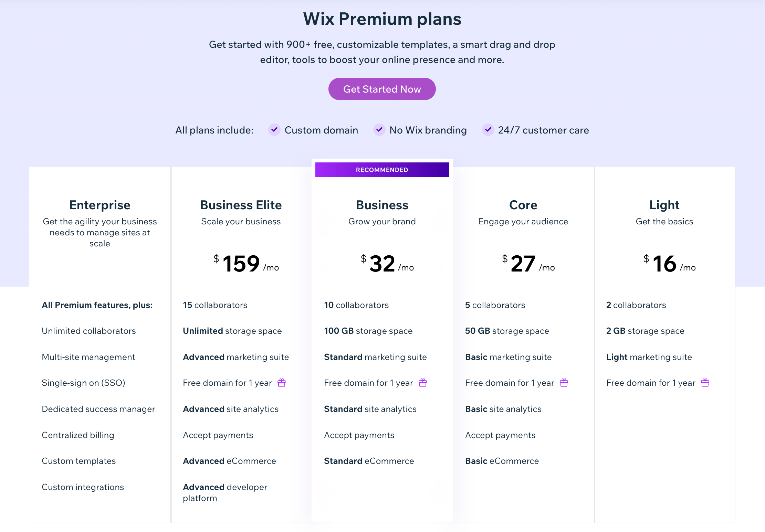Viewport: 765px width, 532px height.
Task: Select the Business plan tab
Action: pos(382,205)
